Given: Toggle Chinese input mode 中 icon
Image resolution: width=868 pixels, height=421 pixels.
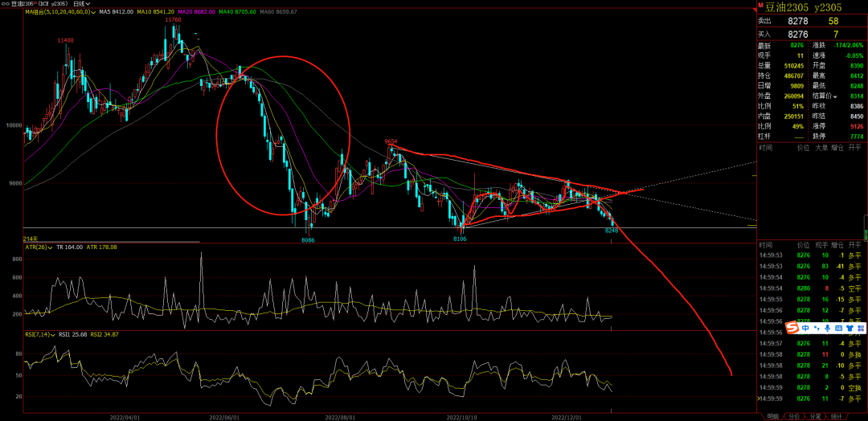Looking at the screenshot, I should [x=805, y=328].
